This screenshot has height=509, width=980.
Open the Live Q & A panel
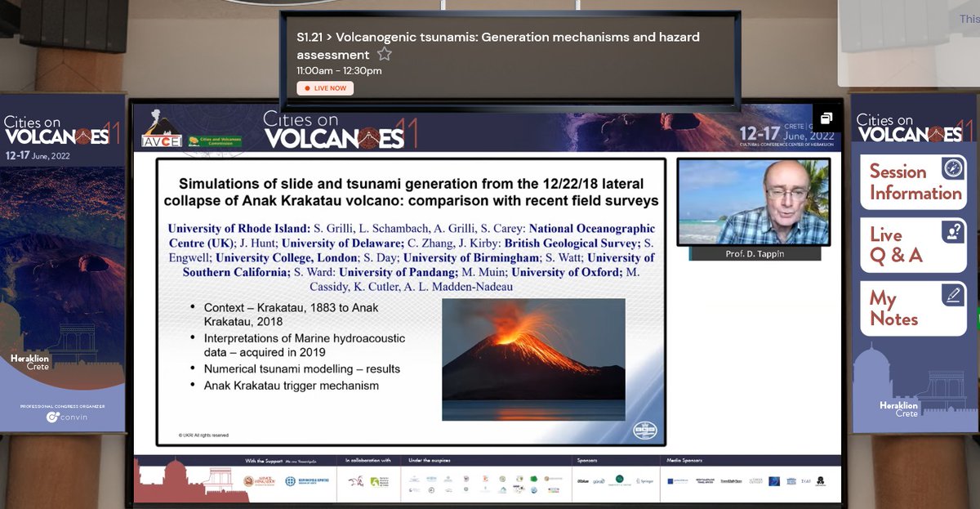(x=913, y=245)
